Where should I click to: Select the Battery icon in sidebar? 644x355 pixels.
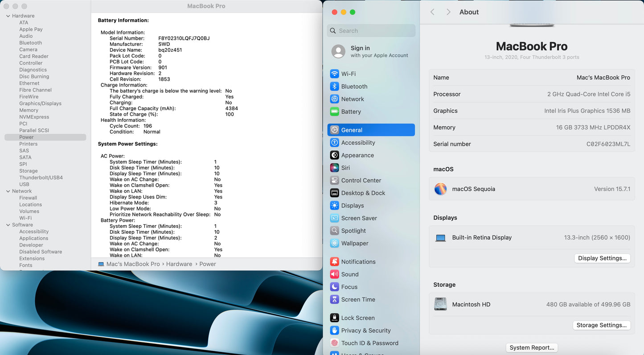point(334,112)
